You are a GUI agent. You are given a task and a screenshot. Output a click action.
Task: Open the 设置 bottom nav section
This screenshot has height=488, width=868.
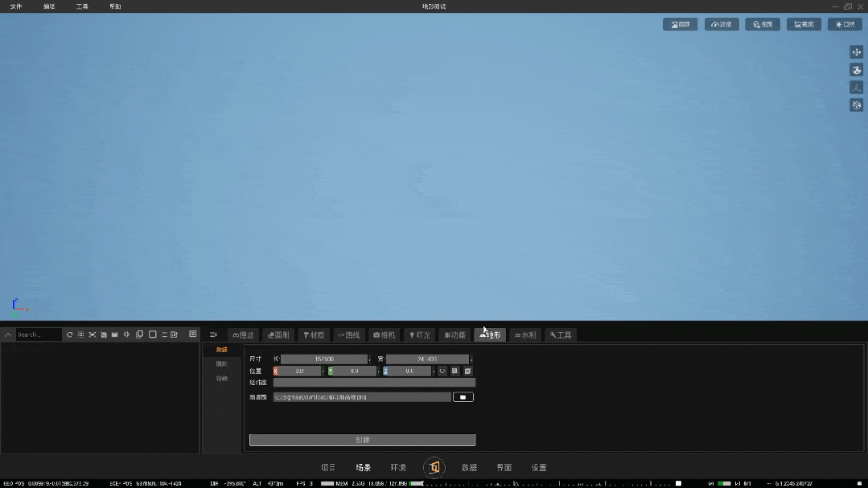(x=539, y=468)
